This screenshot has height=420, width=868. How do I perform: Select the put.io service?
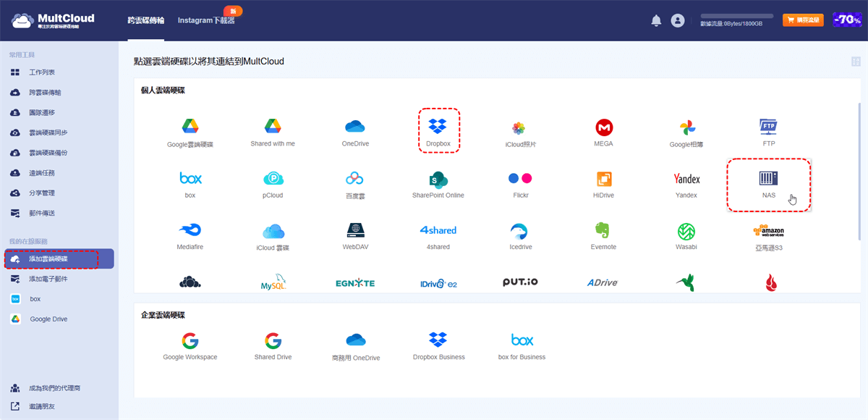coord(521,282)
